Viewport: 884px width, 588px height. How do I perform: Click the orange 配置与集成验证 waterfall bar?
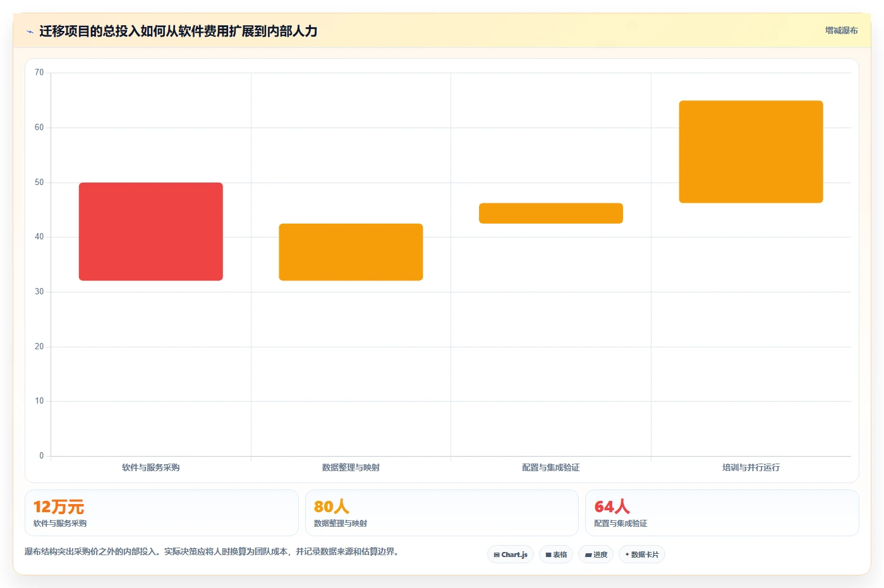coord(551,213)
